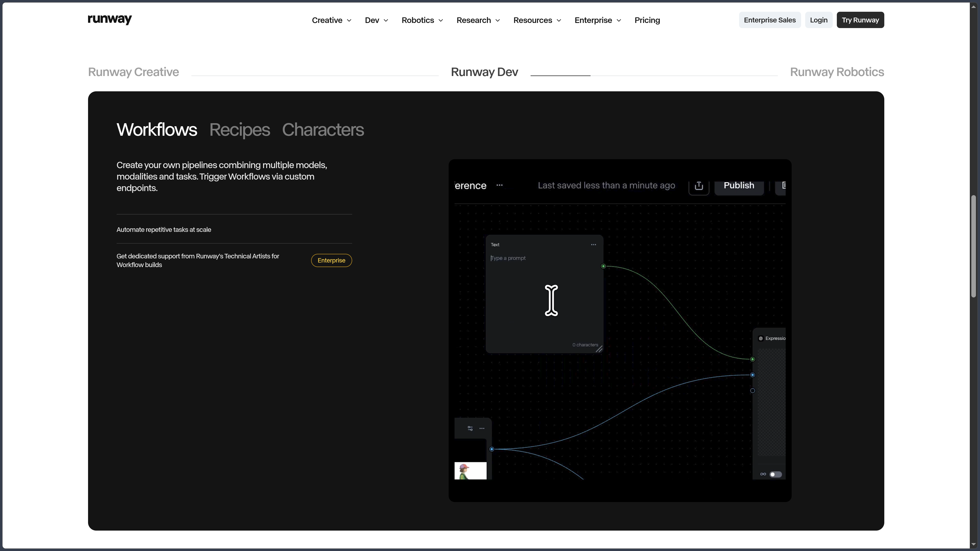This screenshot has height=551, width=980.
Task: Open the Text node options menu
Action: [593, 245]
